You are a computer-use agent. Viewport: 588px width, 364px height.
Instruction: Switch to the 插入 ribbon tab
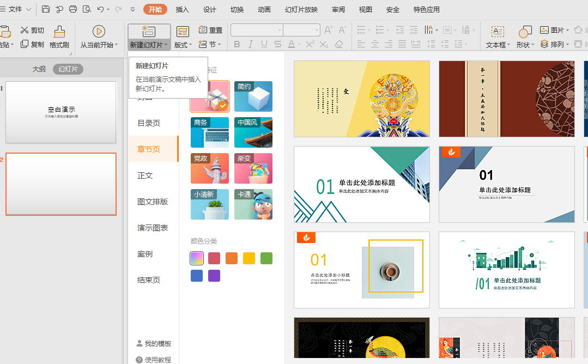pos(183,10)
